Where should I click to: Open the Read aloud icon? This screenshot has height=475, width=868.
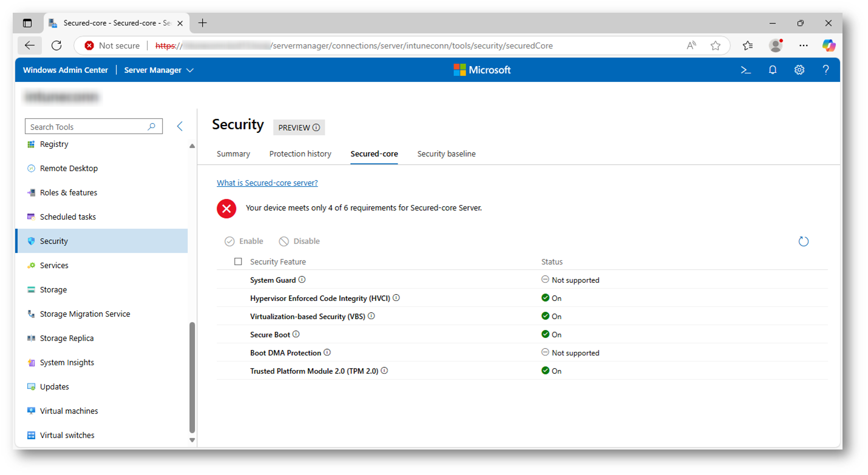[x=691, y=45]
